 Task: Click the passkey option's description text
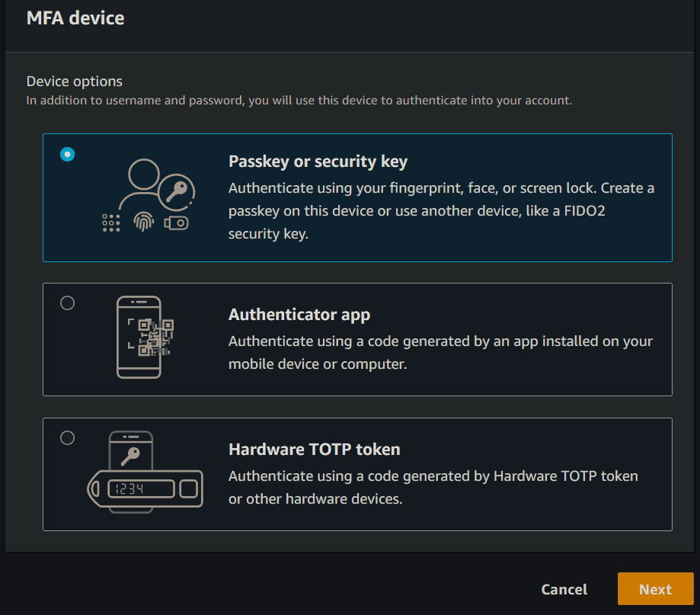(441, 211)
